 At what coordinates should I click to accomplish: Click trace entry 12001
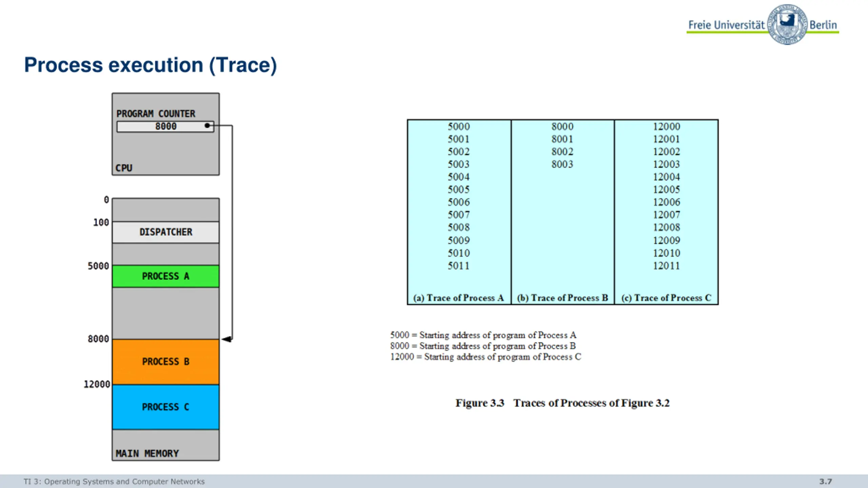click(x=667, y=139)
